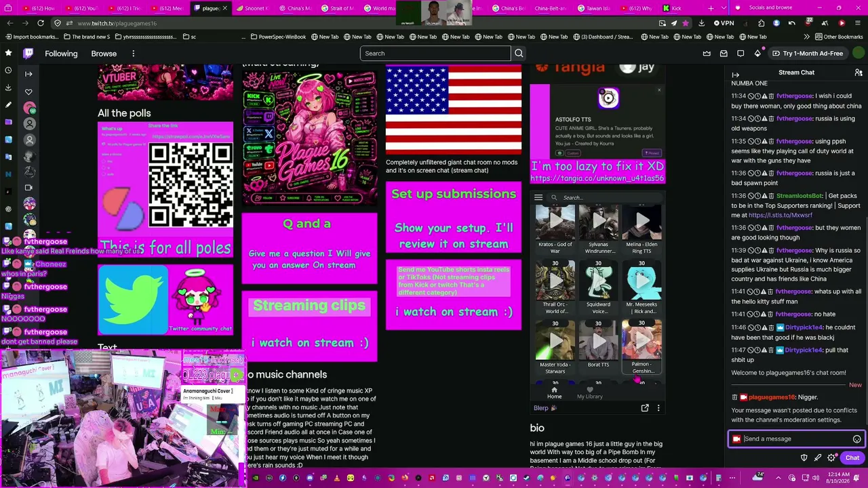Switch to Blerp Home tab
The image size is (868, 488).
tap(554, 393)
